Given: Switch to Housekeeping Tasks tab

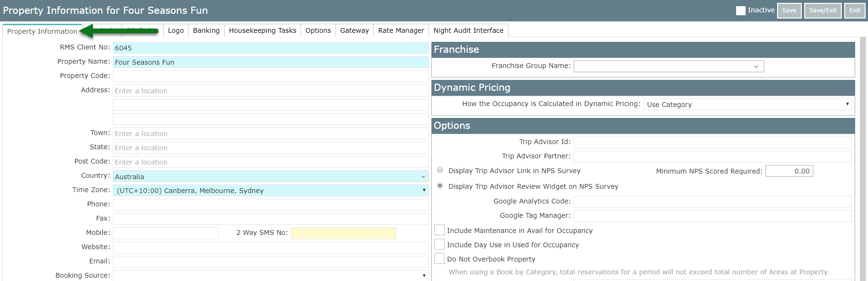Looking at the screenshot, I should tap(262, 30).
